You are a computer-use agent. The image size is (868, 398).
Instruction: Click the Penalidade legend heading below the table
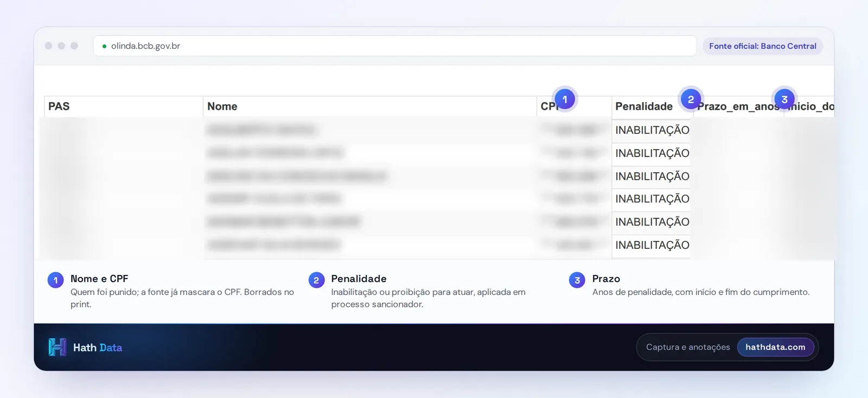[x=359, y=279]
